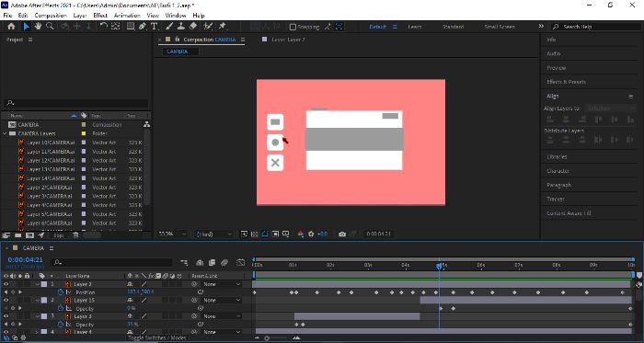The width and height of the screenshot is (644, 343).
Task: Open Layer 15 parent None dropdown
Action: [222, 300]
